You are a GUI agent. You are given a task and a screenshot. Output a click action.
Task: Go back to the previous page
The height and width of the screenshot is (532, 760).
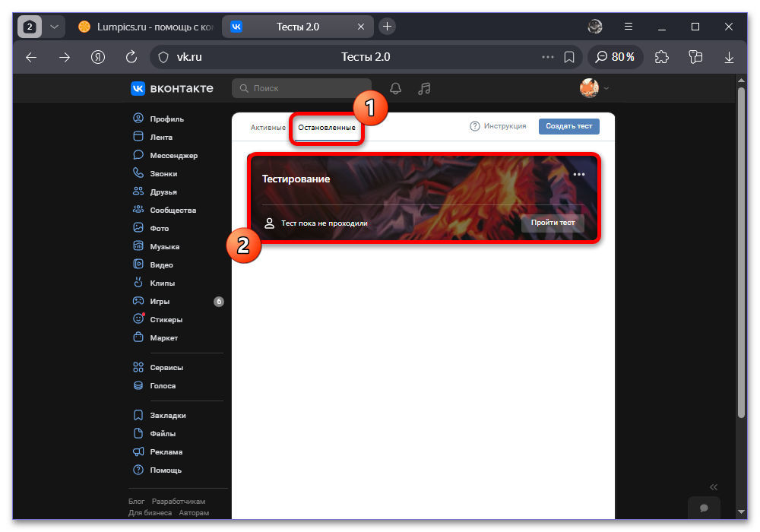click(31, 57)
